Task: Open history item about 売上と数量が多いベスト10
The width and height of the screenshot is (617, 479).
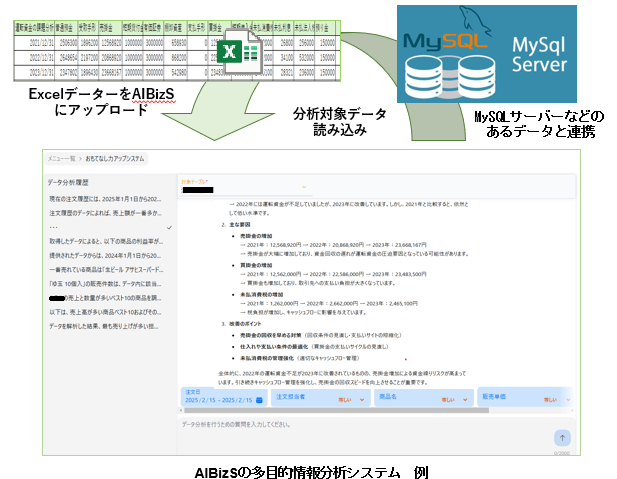Action: pyautogui.click(x=105, y=298)
